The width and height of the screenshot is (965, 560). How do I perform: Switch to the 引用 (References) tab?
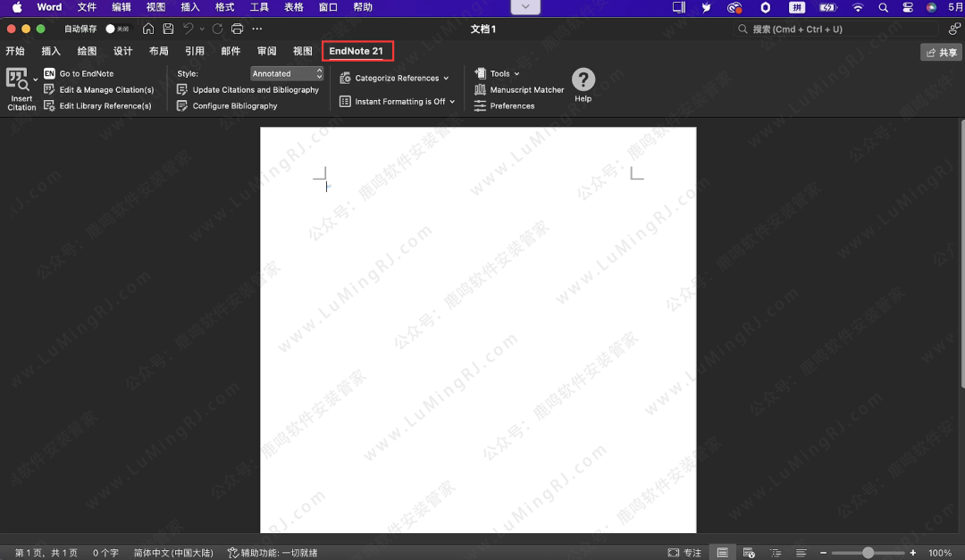click(195, 51)
